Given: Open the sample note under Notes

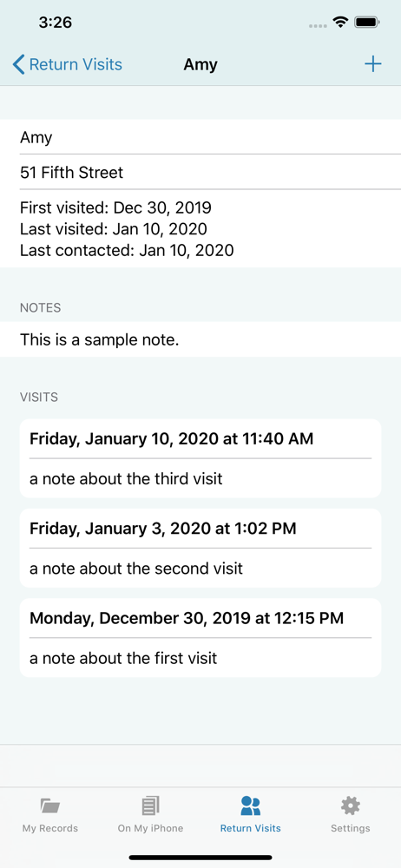Looking at the screenshot, I should click(200, 339).
